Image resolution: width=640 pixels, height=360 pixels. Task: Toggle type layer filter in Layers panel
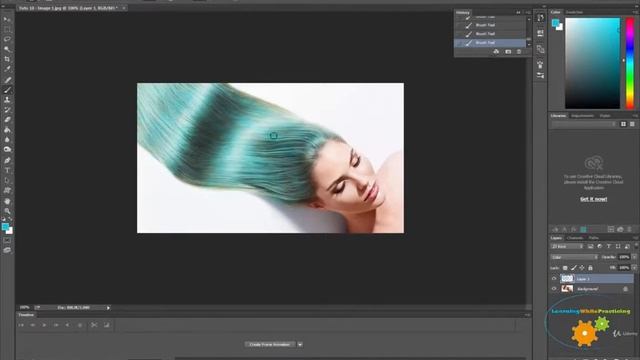609,247
